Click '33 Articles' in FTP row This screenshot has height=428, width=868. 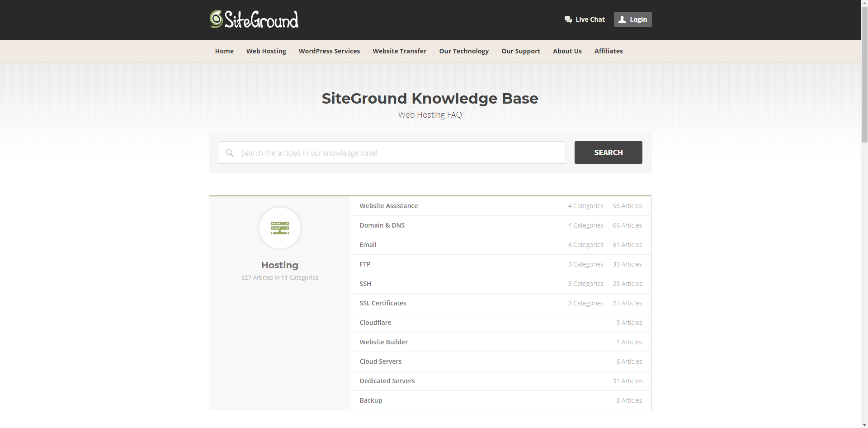[627, 264]
